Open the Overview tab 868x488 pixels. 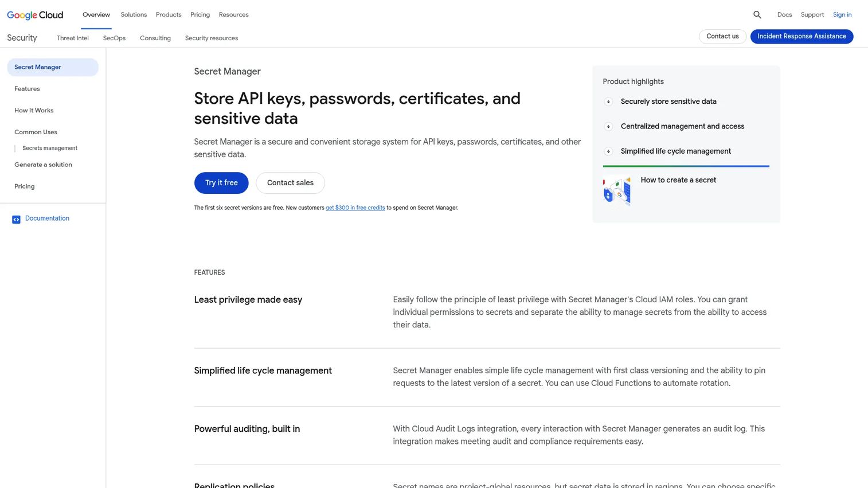tap(96, 15)
